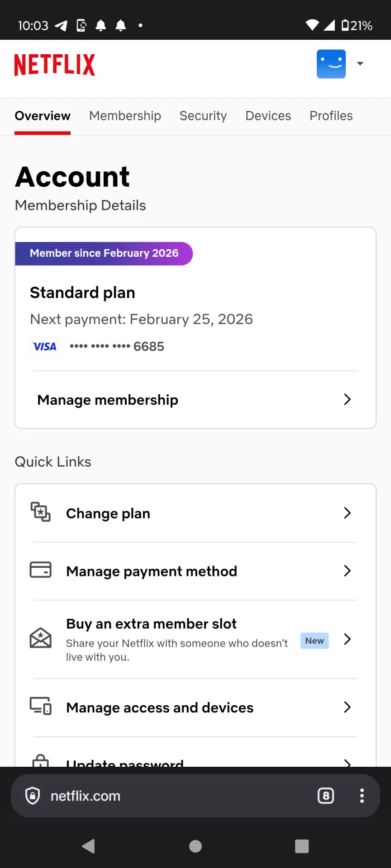Viewport: 391px width, 868px height.
Task: Switch to the Membership tab
Action: [x=125, y=116]
